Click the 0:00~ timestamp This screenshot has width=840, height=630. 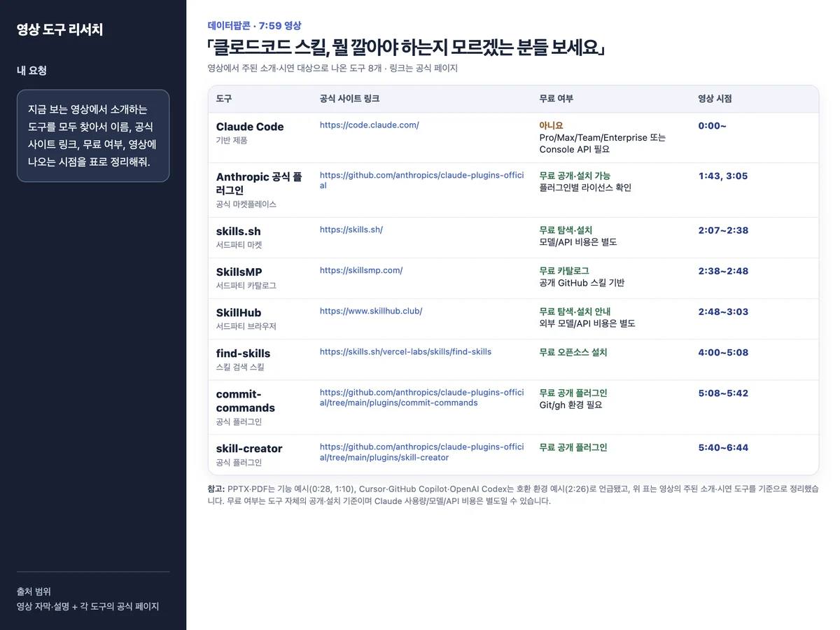tap(713, 125)
